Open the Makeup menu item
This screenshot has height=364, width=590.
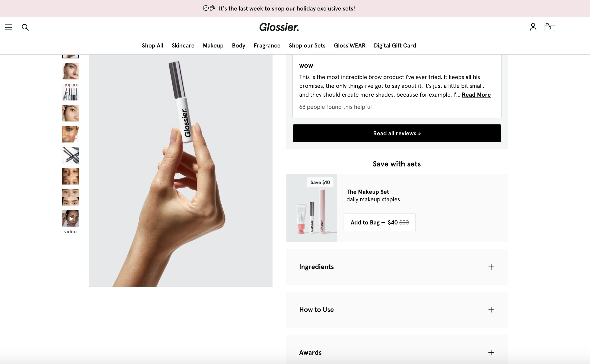(213, 45)
